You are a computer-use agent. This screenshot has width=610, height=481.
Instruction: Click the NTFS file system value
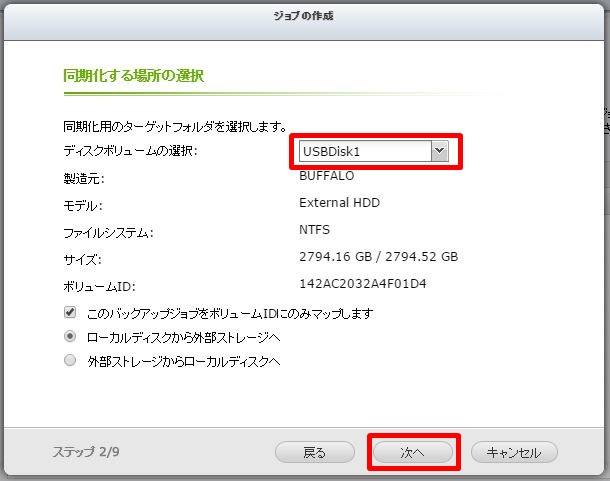pos(314,230)
